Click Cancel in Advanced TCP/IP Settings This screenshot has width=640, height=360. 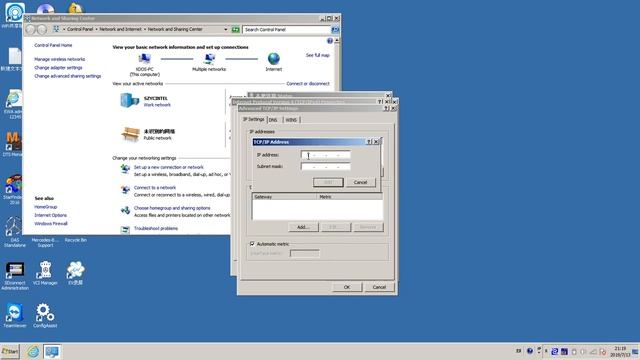379,287
